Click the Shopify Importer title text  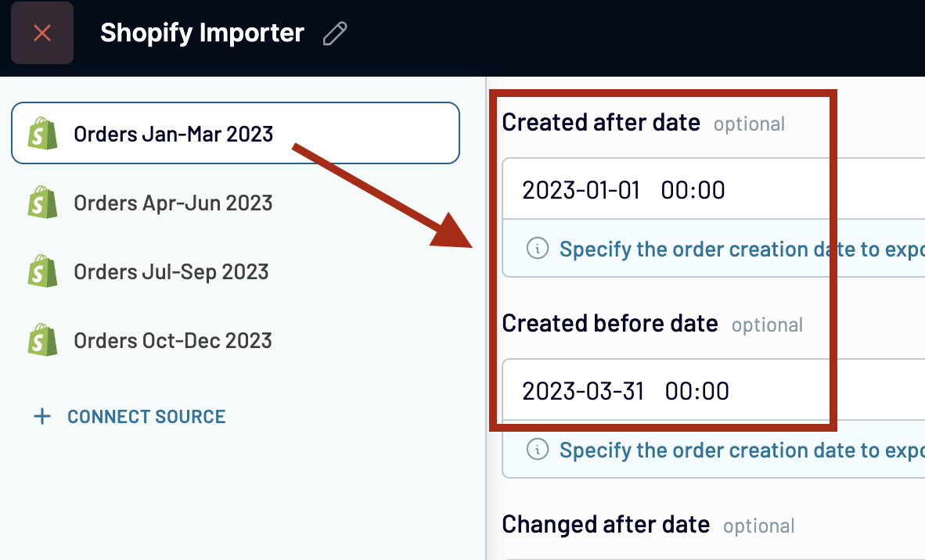pos(202,33)
